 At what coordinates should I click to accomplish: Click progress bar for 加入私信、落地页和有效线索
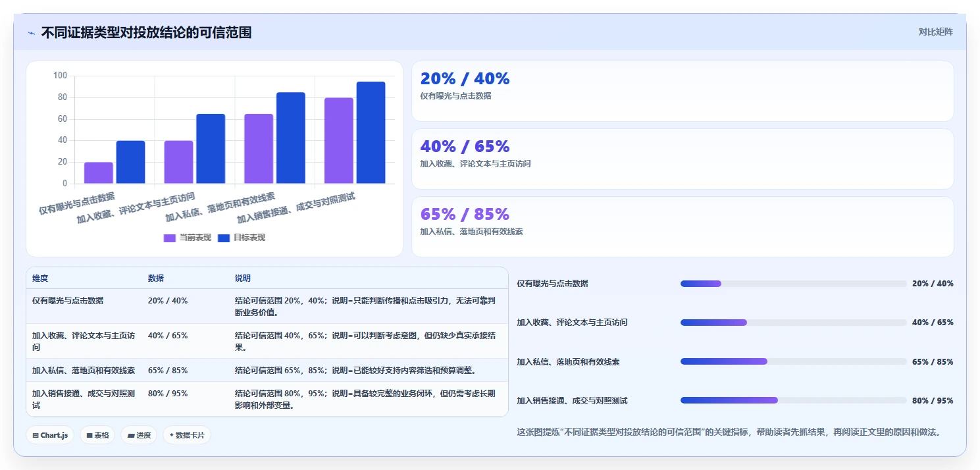coord(794,361)
